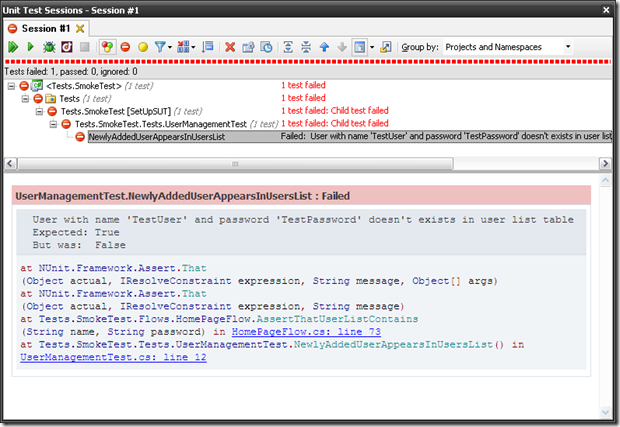
Task: Click the red dashed test progress bar
Action: (x=308, y=62)
